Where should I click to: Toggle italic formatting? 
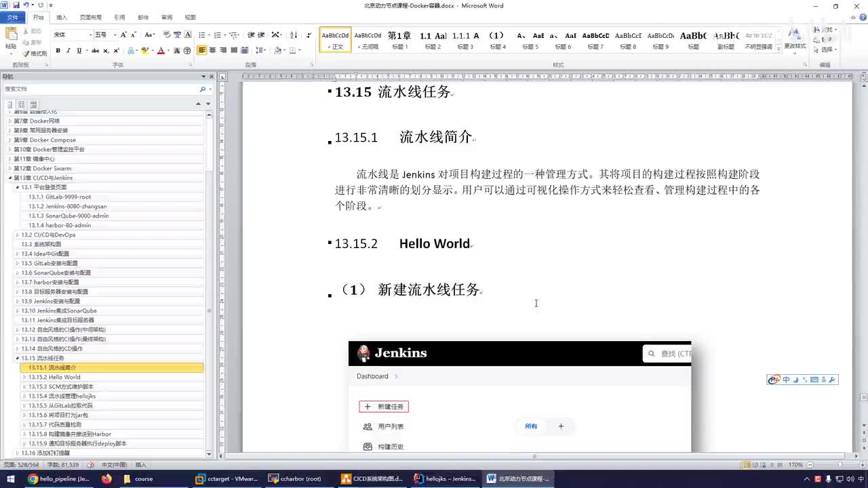pyautogui.click(x=68, y=50)
